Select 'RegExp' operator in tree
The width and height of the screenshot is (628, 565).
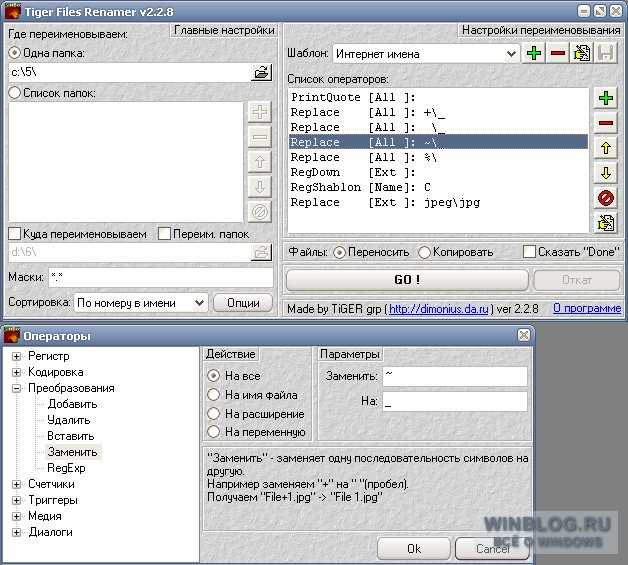[x=66, y=468]
